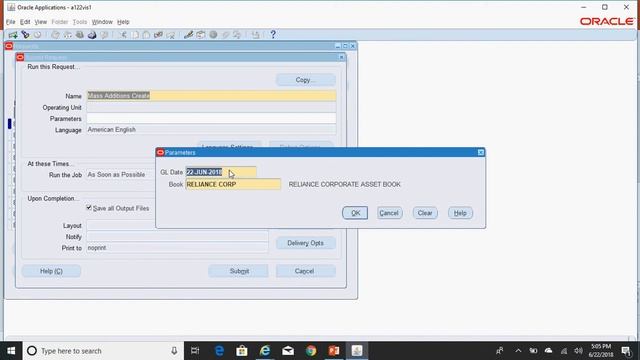Image resolution: width=640 pixels, height=360 pixels.
Task: Click the Operating Unit field
Action: (211, 107)
